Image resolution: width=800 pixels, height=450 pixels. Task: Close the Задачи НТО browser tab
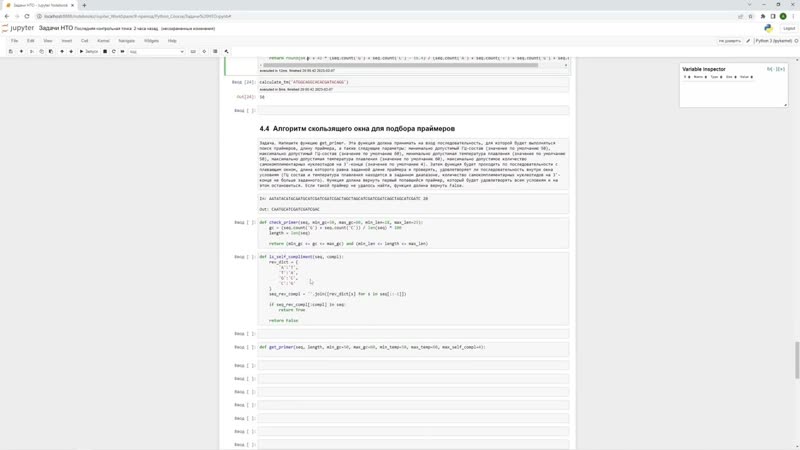click(x=72, y=5)
